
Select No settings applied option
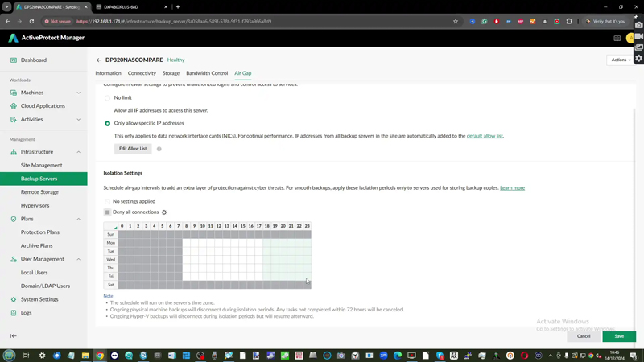point(107,202)
